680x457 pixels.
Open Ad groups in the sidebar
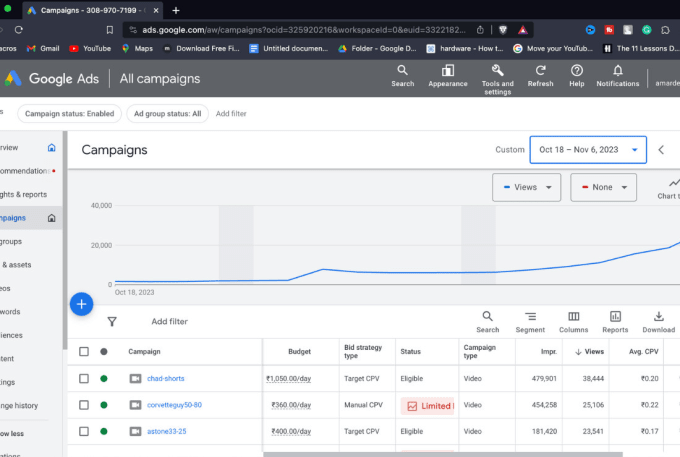tap(11, 242)
